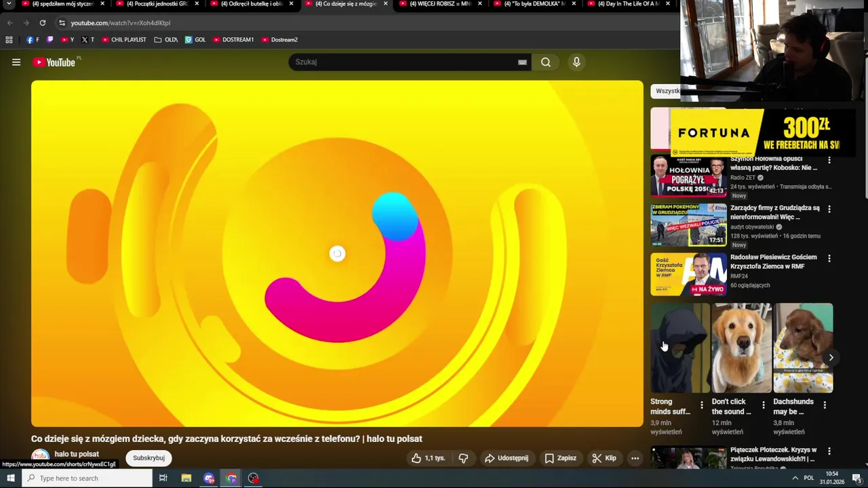Open site information next to the URL
The height and width of the screenshot is (488, 868).
point(62,23)
